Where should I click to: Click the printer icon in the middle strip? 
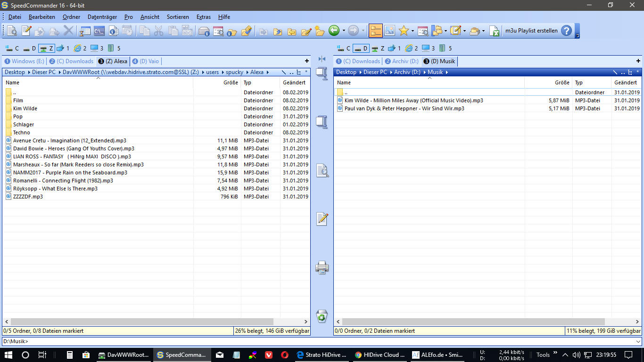(322, 268)
